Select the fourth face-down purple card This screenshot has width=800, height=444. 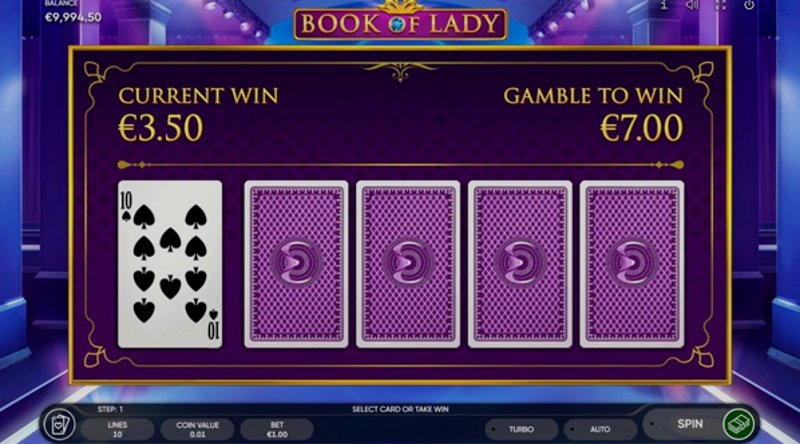coord(632,264)
